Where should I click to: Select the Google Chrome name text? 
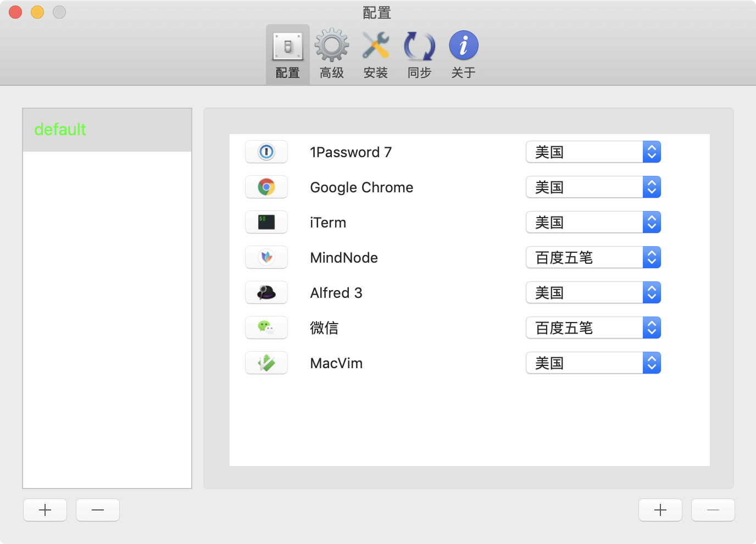(362, 187)
